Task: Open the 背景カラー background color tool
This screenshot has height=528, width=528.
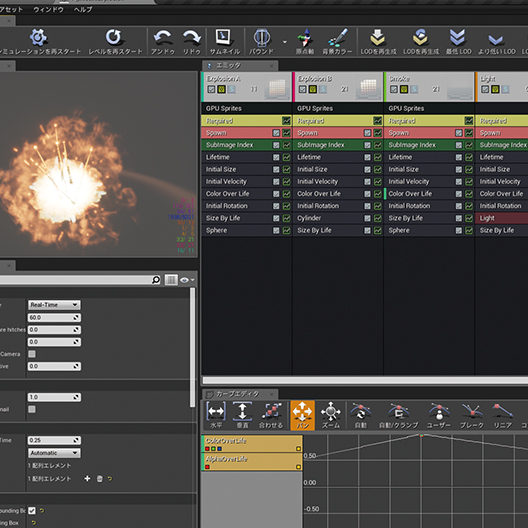Action: point(338,37)
